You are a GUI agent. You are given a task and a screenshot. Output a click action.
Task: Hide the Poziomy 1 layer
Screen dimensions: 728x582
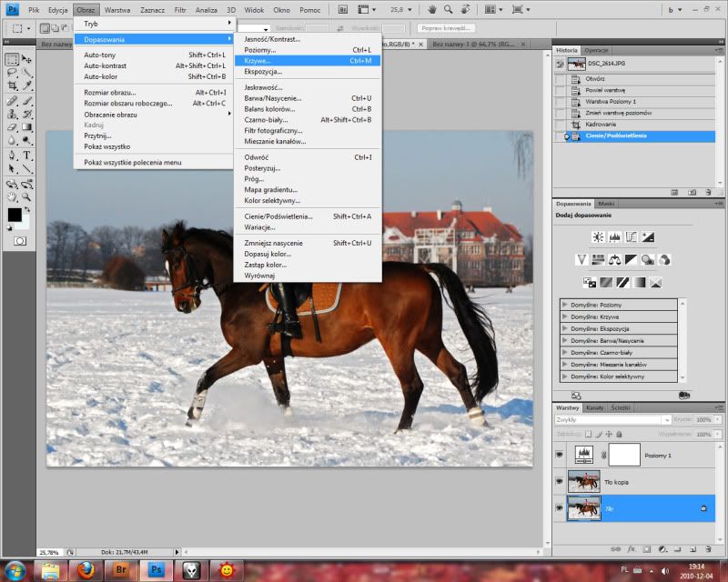[560, 454]
